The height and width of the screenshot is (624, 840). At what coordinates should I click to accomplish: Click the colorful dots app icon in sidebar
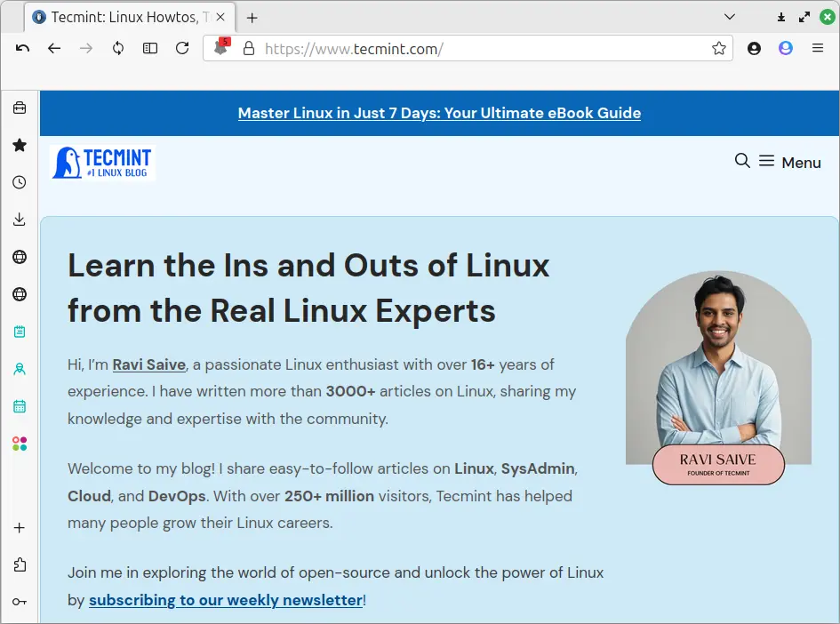click(x=20, y=444)
